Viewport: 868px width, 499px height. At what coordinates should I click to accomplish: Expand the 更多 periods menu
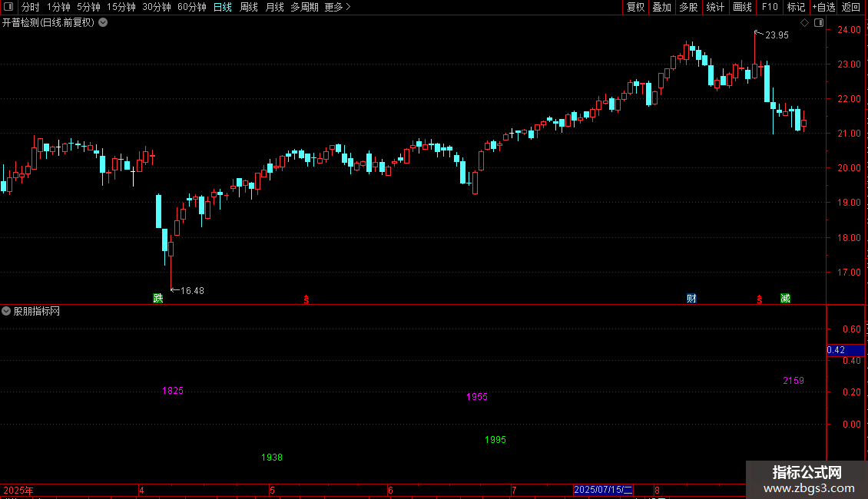pos(337,7)
